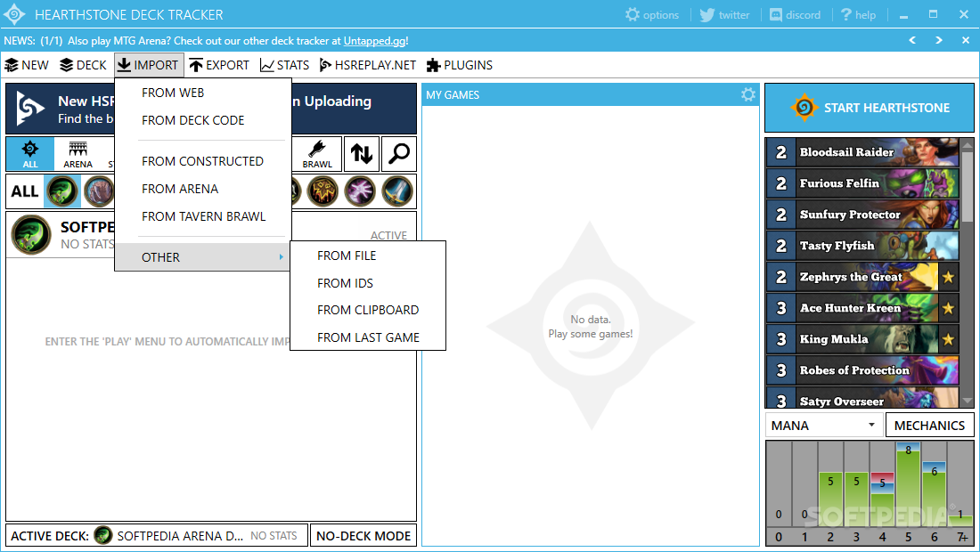
Task: Open the Export menu
Action: point(219,65)
